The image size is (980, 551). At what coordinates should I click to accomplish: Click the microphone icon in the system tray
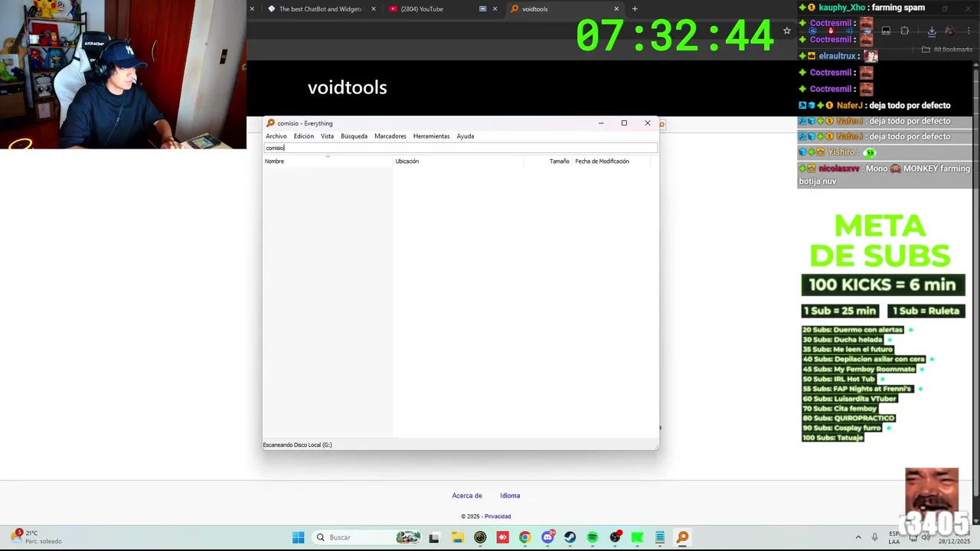[x=874, y=537]
